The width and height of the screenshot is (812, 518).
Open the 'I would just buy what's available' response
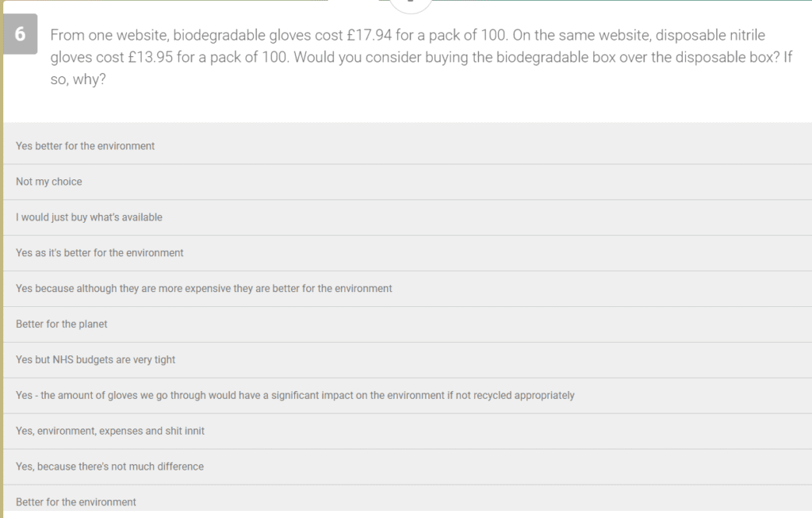click(x=408, y=217)
